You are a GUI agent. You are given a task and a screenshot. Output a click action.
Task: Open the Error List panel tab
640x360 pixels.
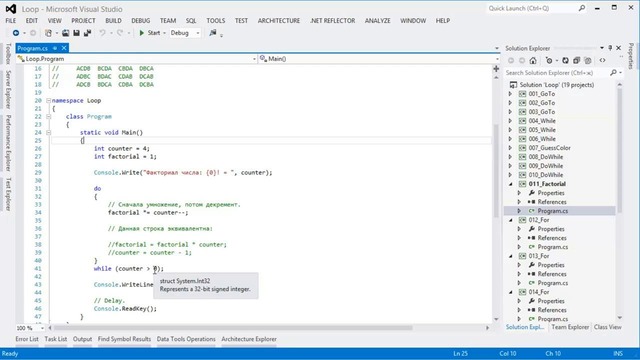pyautogui.click(x=27, y=339)
